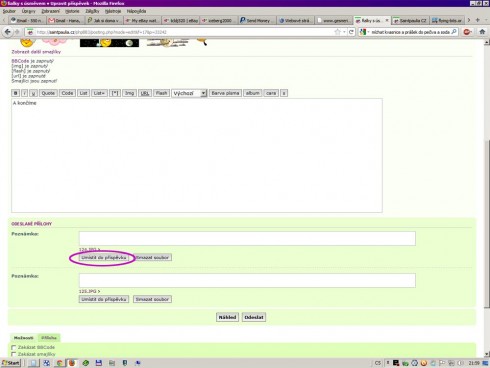Click Zobrazit další smajlíky link
The height and width of the screenshot is (368, 490).
tap(36, 52)
